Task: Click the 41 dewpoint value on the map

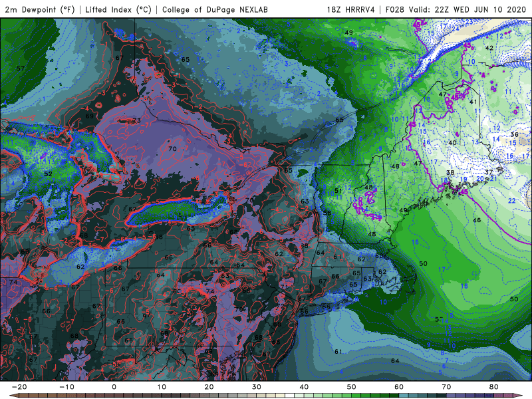Action: click(x=473, y=102)
